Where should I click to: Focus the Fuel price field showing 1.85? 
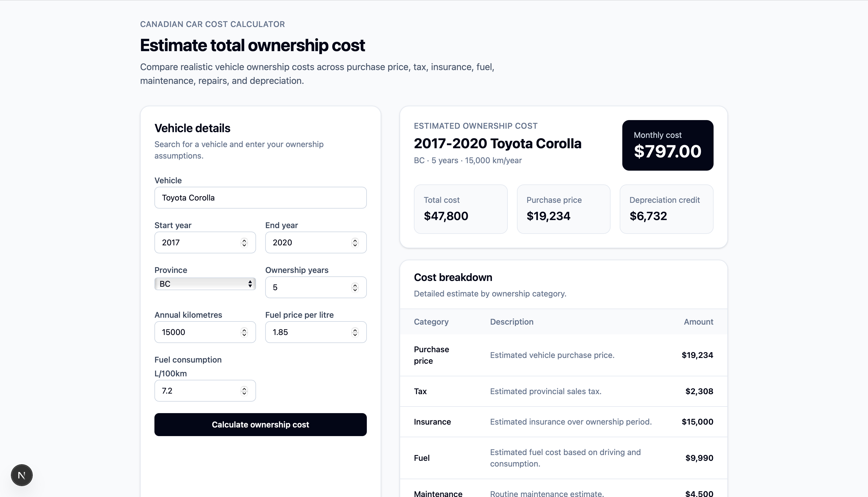pyautogui.click(x=316, y=332)
